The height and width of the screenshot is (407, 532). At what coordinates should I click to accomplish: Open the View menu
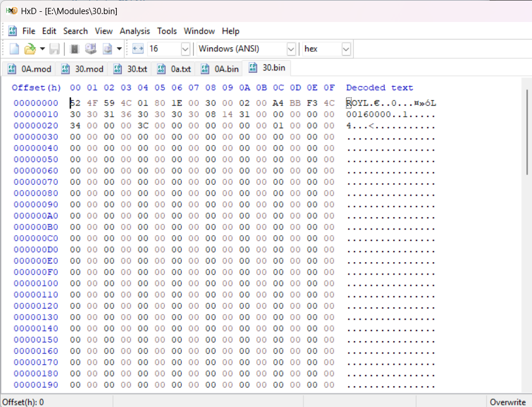pyautogui.click(x=103, y=31)
